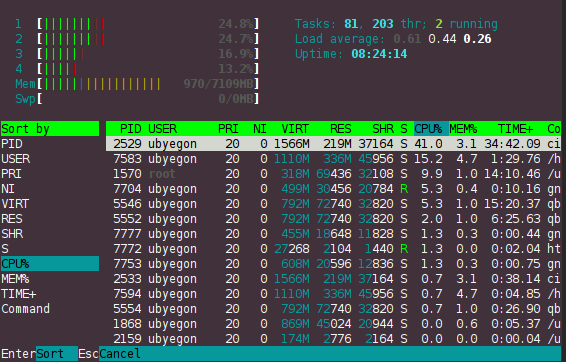Click the USER column header
The image size is (566, 362).
pyautogui.click(x=162, y=129)
